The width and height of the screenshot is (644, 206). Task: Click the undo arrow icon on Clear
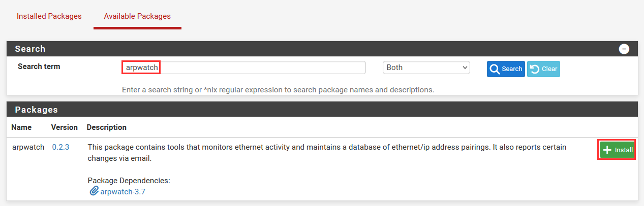click(535, 69)
